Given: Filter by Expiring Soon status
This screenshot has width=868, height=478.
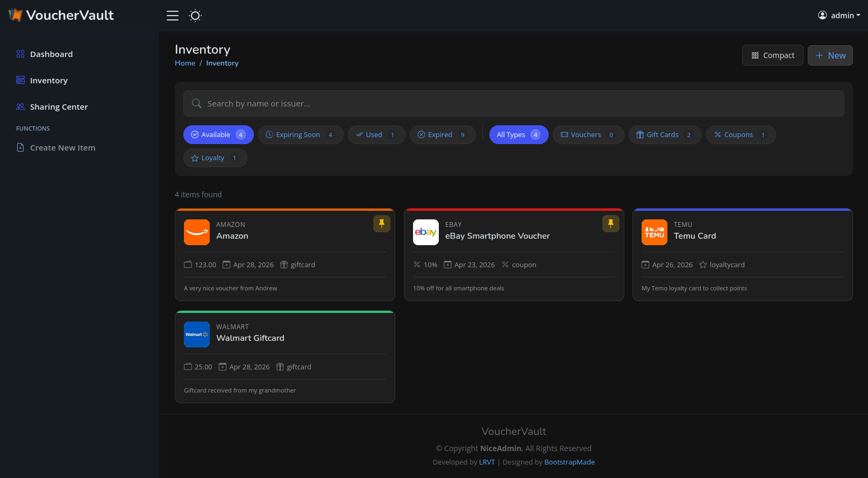Looking at the screenshot, I should (301, 135).
